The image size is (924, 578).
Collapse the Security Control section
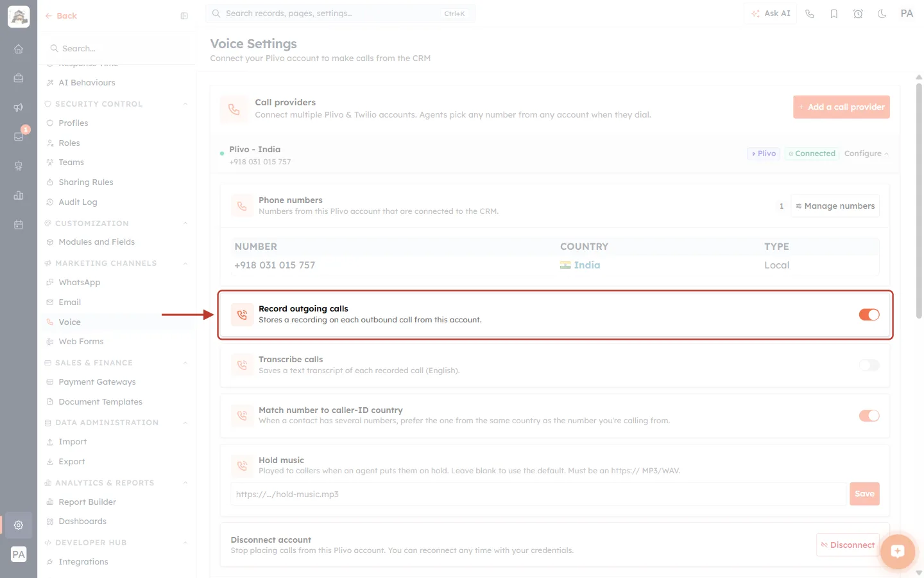(x=185, y=104)
